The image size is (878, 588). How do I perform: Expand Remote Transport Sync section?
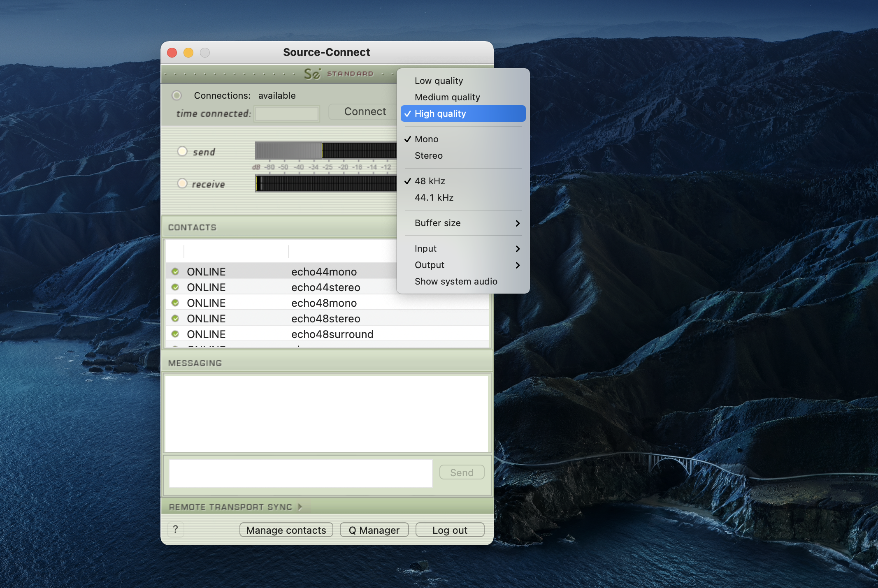300,507
